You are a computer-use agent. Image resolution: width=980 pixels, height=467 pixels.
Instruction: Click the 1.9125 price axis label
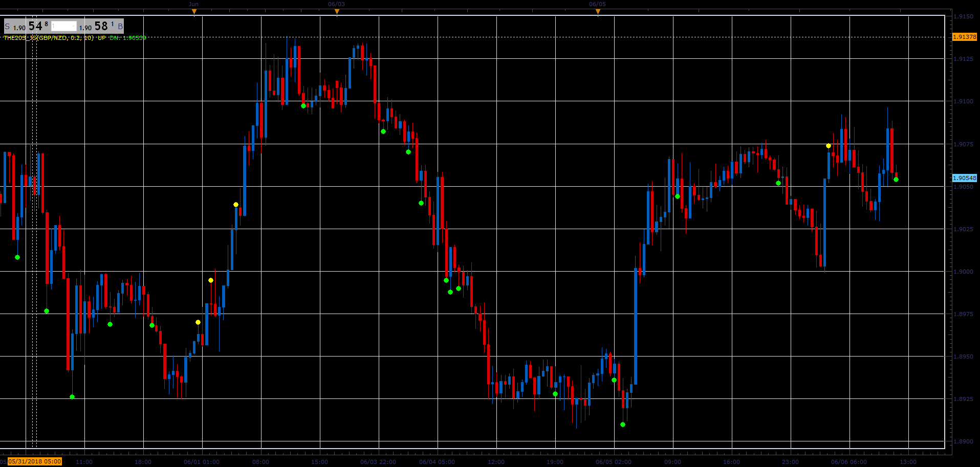[x=964, y=59]
